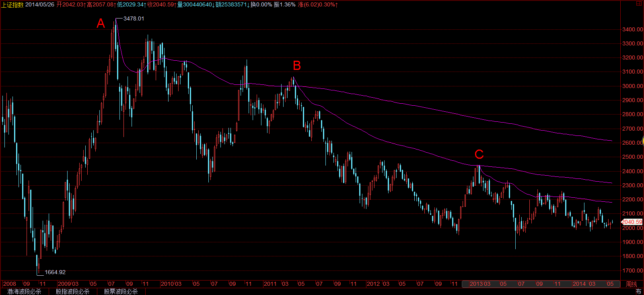Click the 1900.00 price axis label

(632, 242)
